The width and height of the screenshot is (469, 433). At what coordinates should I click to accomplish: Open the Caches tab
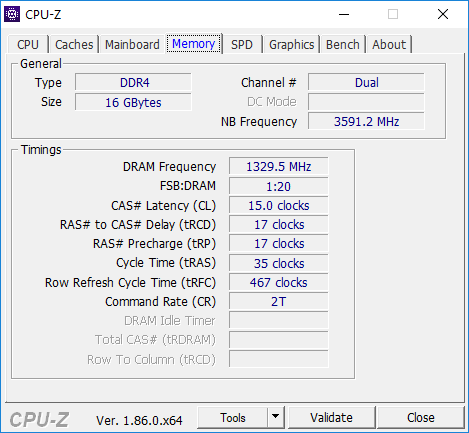point(74,44)
